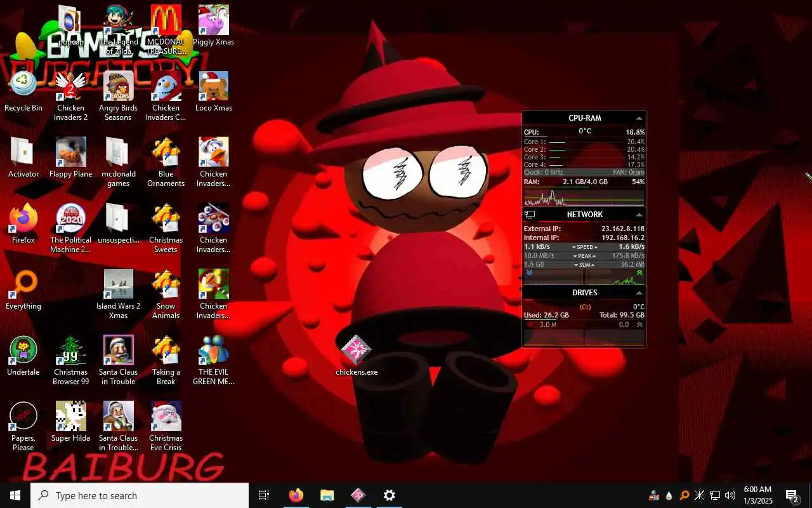Click the taskbar search box

pyautogui.click(x=140, y=495)
